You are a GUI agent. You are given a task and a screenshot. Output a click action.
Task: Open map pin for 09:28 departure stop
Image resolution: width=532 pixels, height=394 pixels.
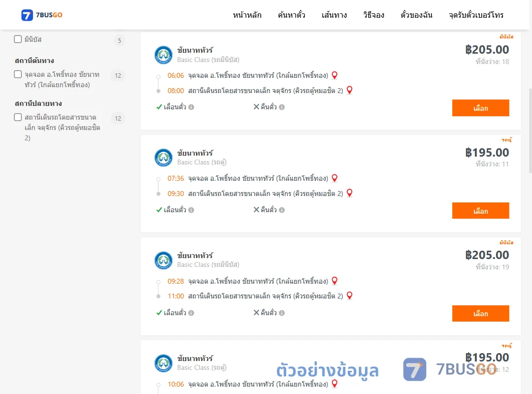pos(334,281)
